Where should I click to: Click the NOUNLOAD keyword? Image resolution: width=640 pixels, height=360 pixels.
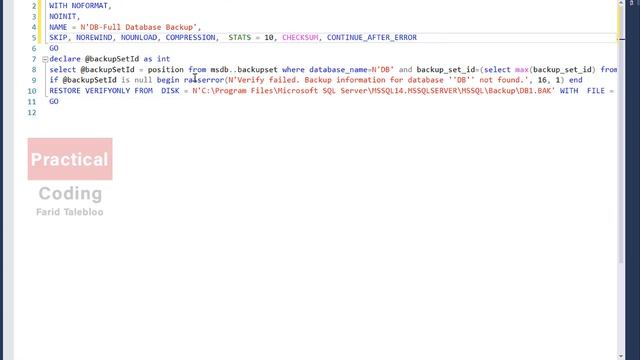tap(139, 38)
